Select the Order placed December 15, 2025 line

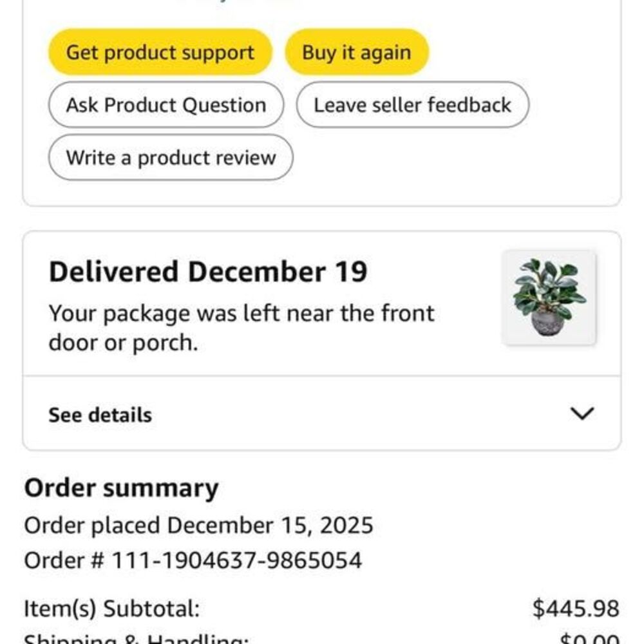(x=198, y=526)
